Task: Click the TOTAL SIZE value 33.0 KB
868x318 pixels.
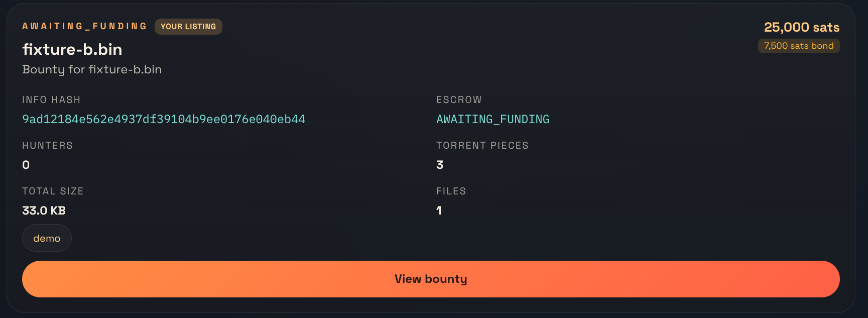Action: pyautogui.click(x=44, y=210)
